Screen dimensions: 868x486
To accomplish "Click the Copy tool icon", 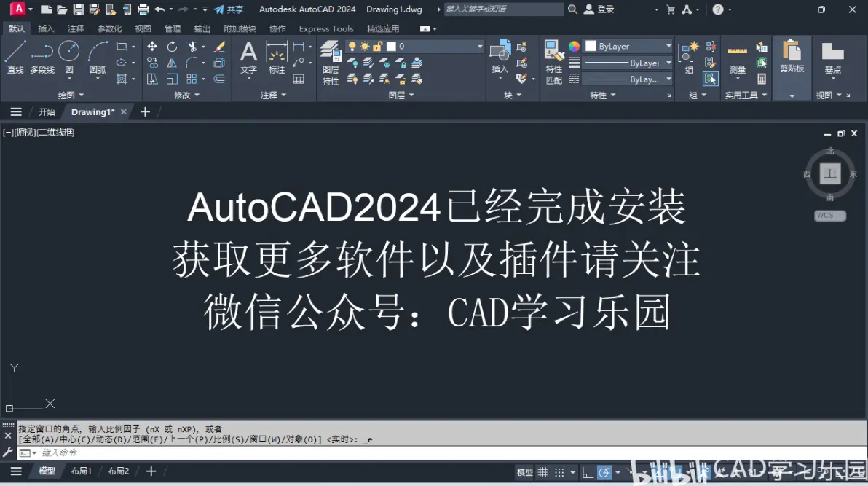I will tap(151, 63).
